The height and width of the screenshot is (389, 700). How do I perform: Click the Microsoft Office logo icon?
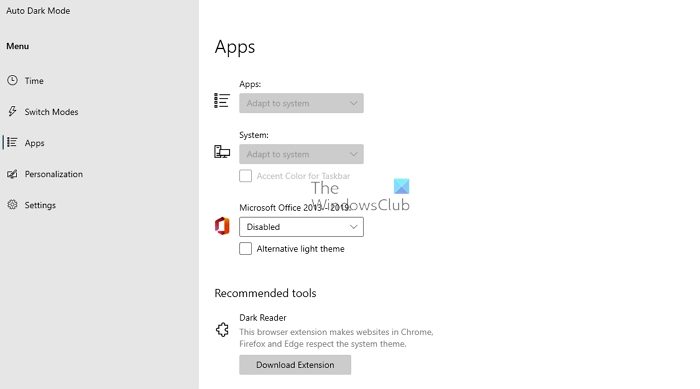coord(222,226)
